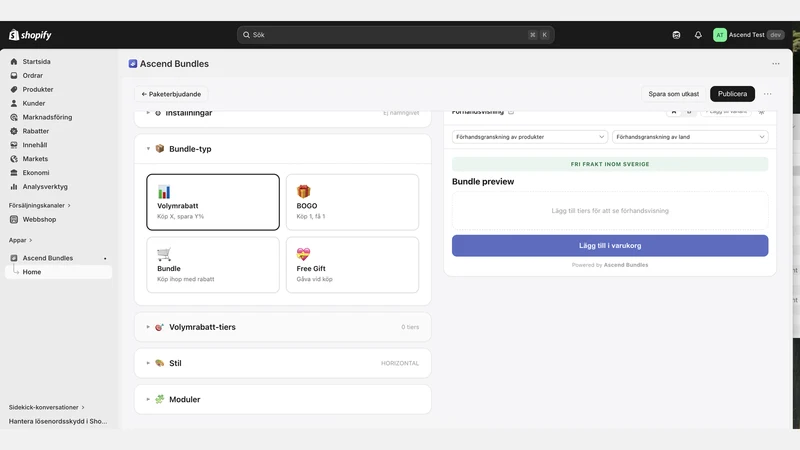Click Lägg till i varukorg button
The width and height of the screenshot is (800, 450).
(610, 246)
